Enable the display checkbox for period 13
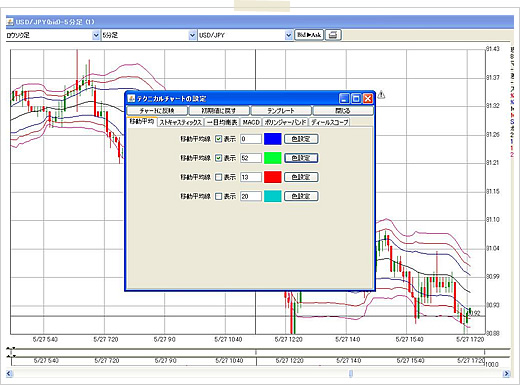The image size is (520, 385). (218, 177)
